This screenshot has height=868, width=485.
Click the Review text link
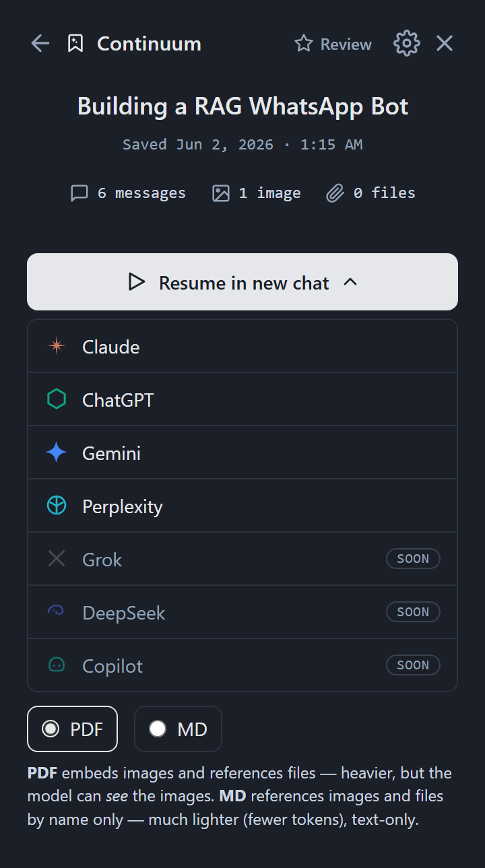click(x=346, y=44)
